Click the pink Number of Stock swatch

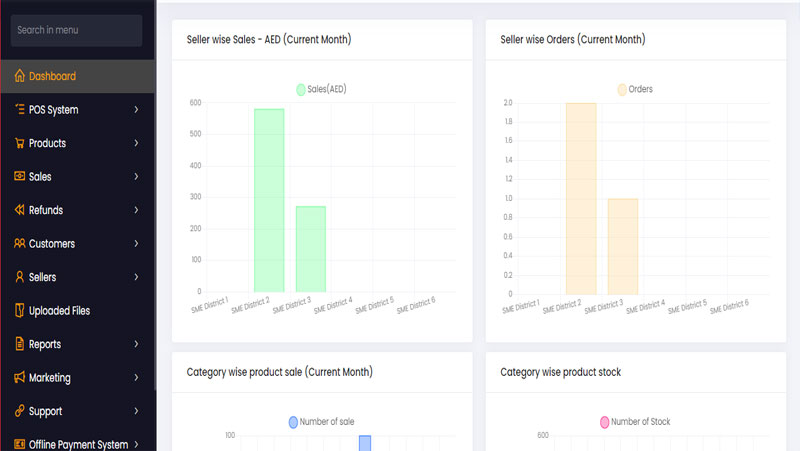[604, 422]
